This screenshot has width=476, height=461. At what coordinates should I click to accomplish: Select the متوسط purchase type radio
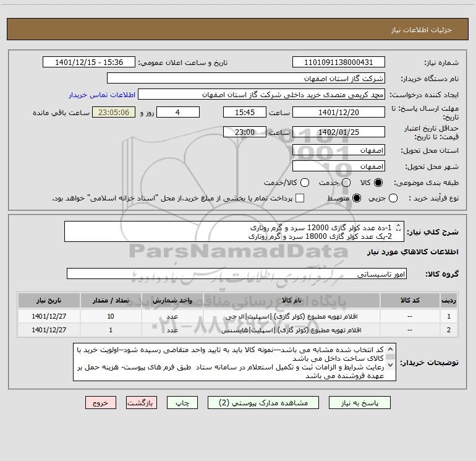click(x=357, y=198)
